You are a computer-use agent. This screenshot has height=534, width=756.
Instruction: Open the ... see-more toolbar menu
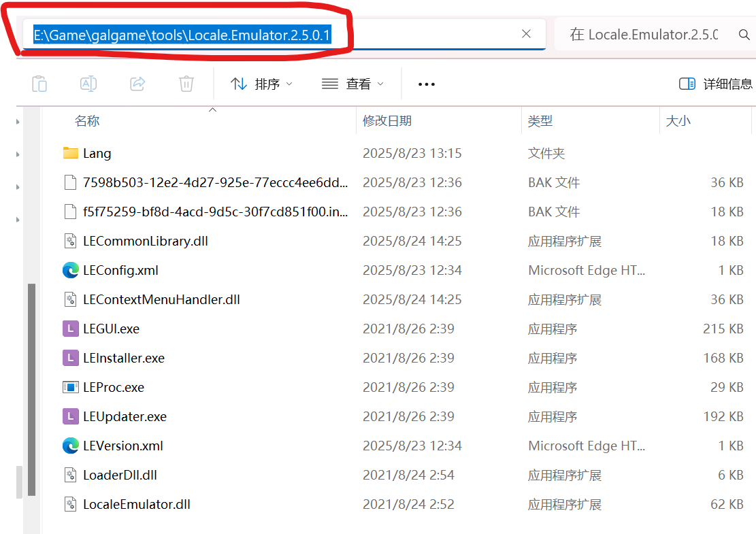click(426, 83)
